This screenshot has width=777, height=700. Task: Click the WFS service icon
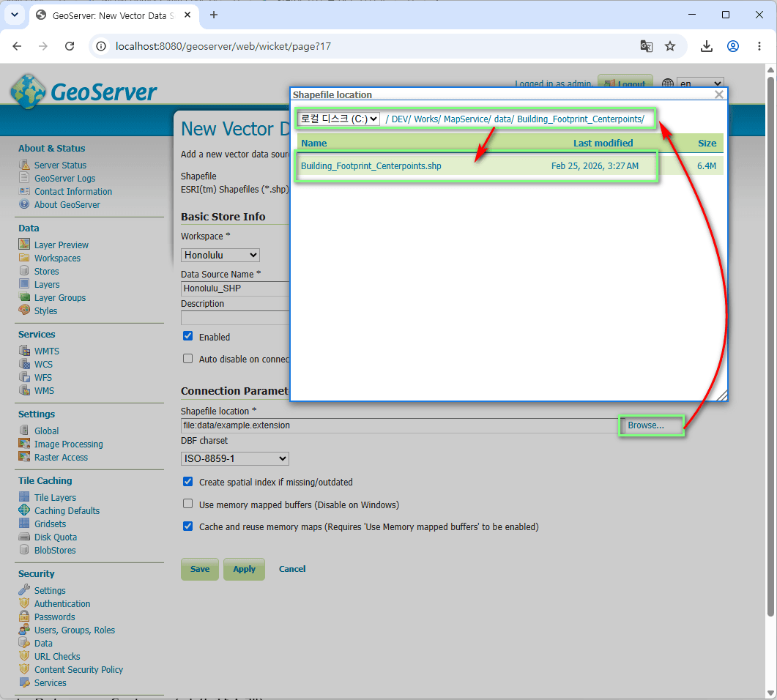click(23, 377)
